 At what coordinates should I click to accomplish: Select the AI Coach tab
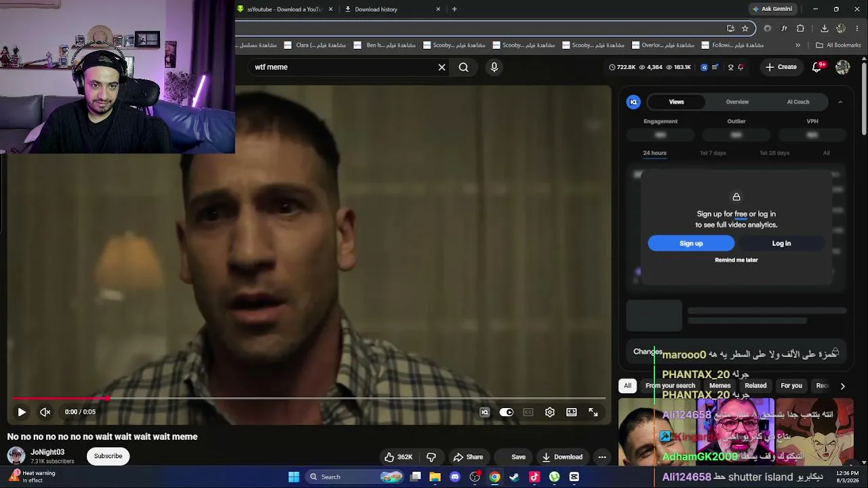click(798, 102)
